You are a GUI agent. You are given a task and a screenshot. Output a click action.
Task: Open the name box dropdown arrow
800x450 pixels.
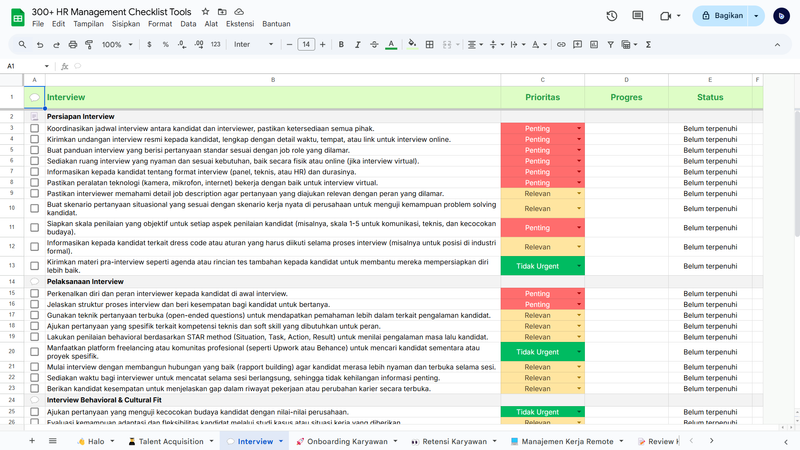[46, 66]
